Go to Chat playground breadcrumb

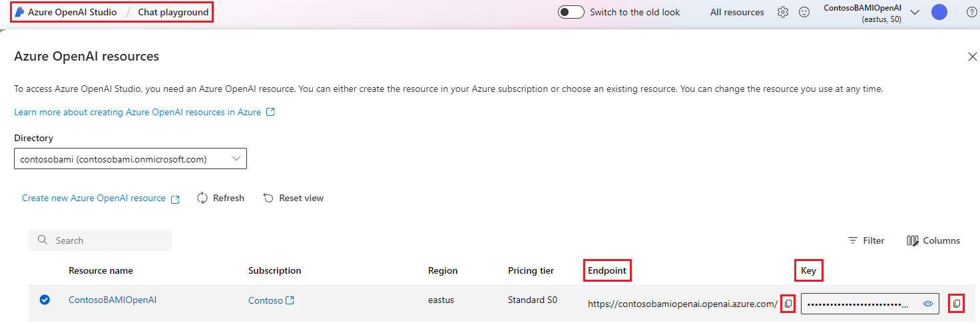[x=173, y=12]
